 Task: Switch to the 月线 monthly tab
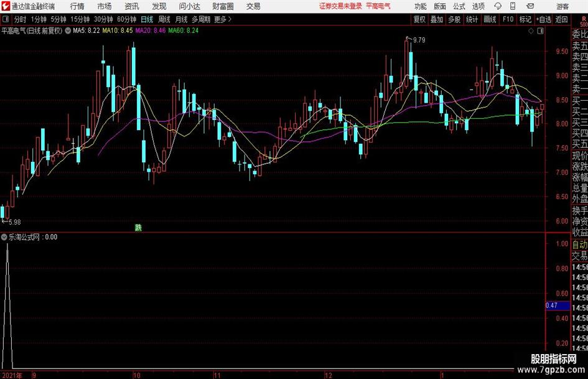(181, 19)
